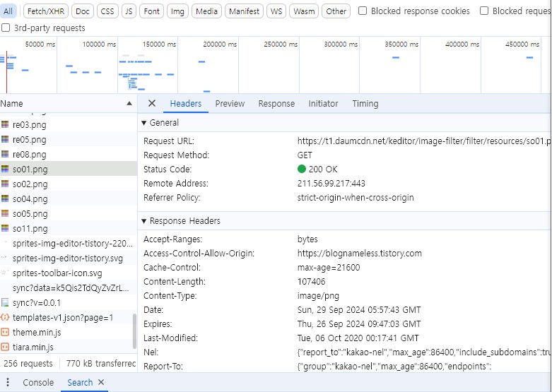Screen dimensions: 552x392
Task: Sort by Name column arrow
Action: pyautogui.click(x=129, y=103)
